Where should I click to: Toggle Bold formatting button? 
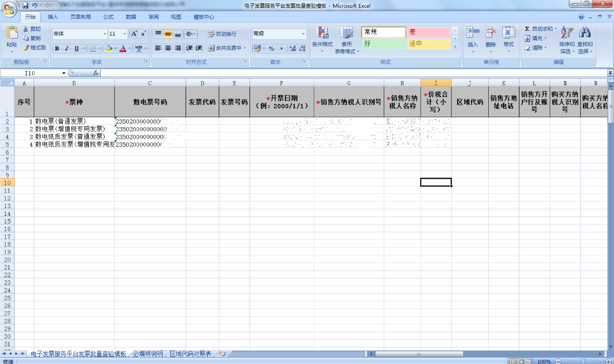pyautogui.click(x=57, y=48)
